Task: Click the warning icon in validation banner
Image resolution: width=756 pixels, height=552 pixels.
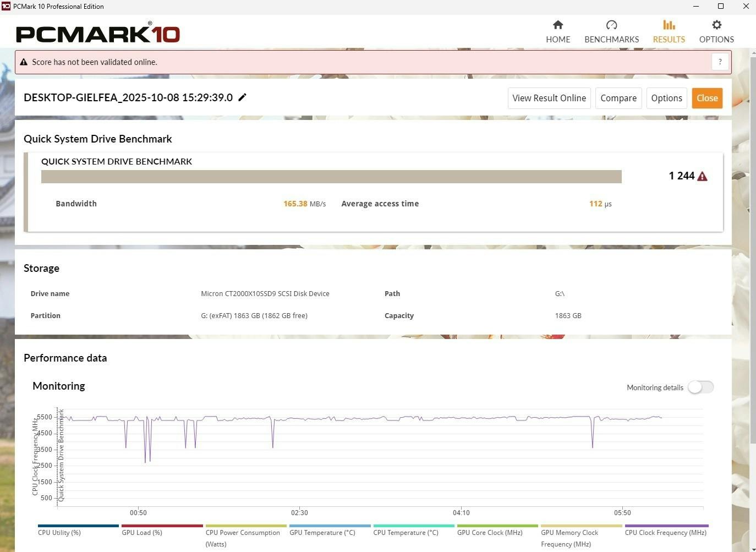Action: (24, 62)
